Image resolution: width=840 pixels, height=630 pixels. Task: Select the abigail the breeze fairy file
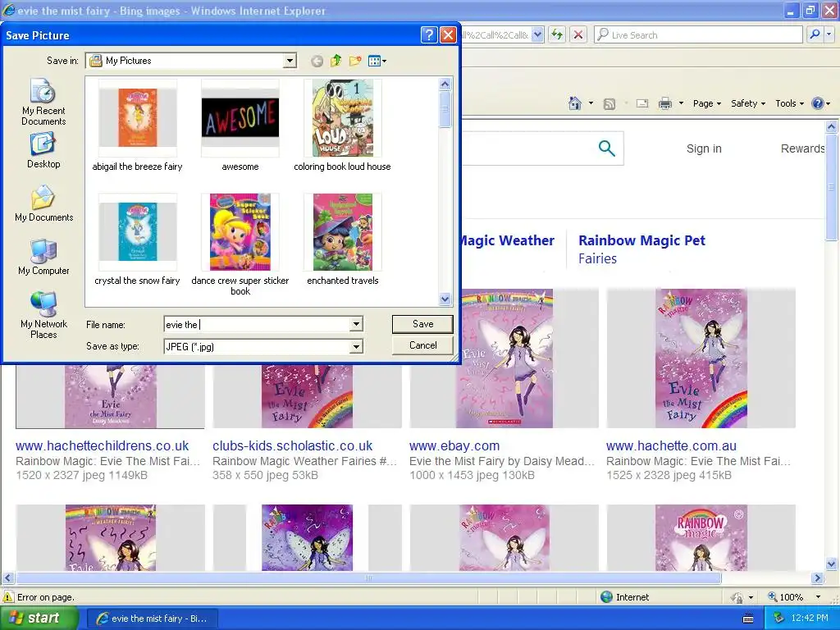[137, 126]
